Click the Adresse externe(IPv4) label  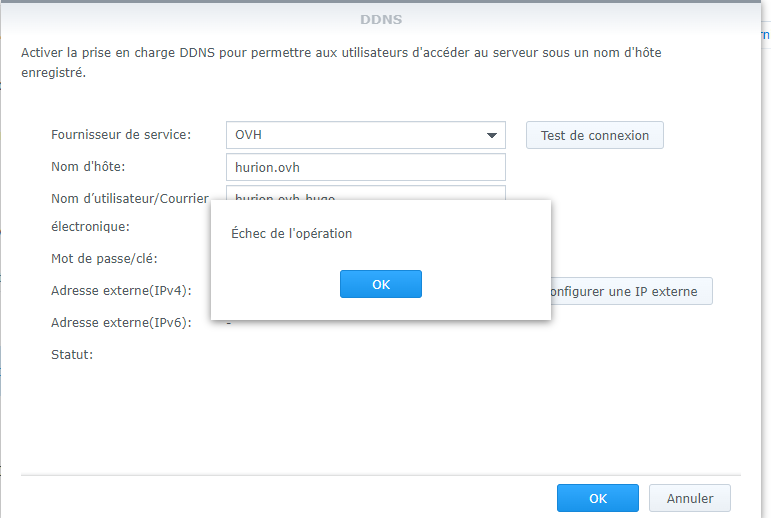121,291
